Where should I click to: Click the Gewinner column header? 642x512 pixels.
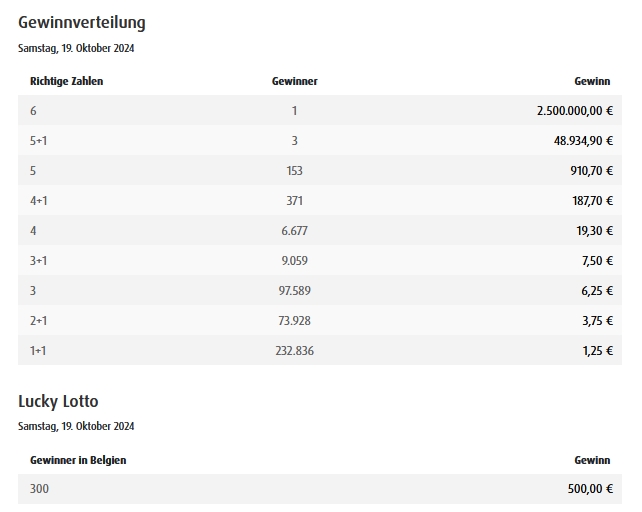(x=295, y=81)
